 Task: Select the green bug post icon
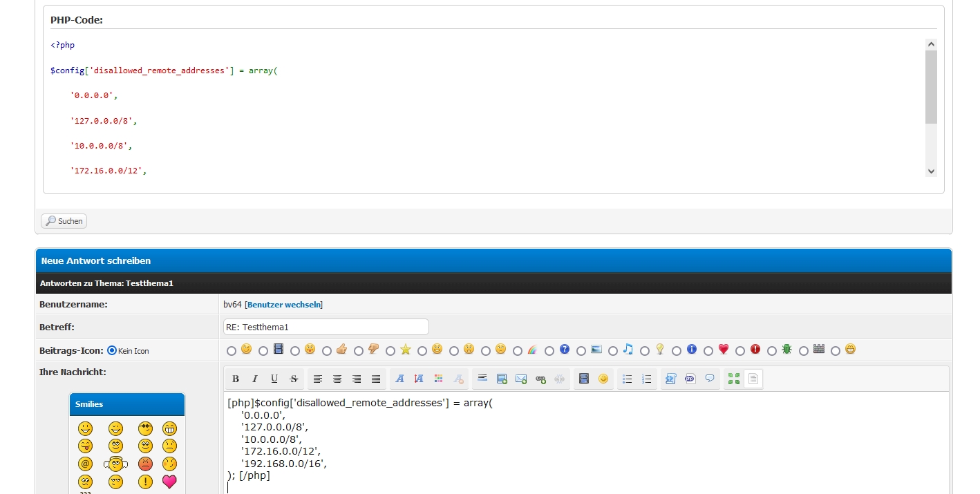786,349
